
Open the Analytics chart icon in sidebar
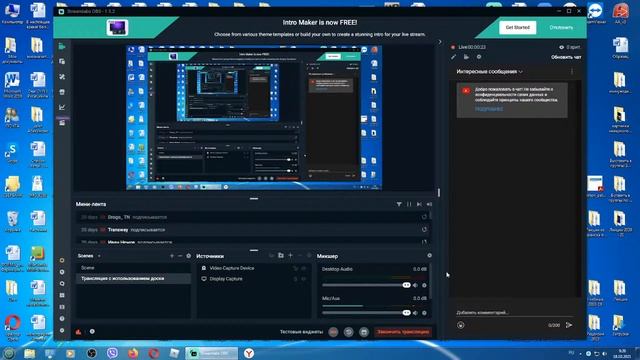click(x=62, y=107)
